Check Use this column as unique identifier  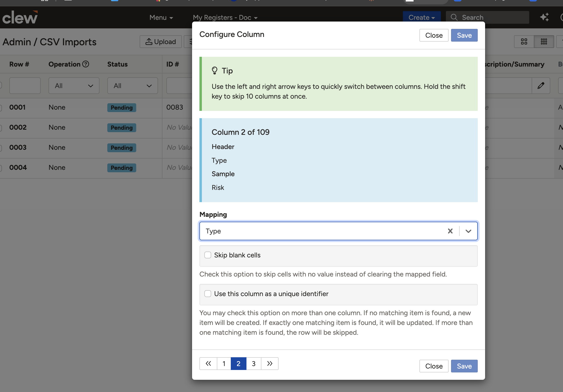tap(208, 294)
